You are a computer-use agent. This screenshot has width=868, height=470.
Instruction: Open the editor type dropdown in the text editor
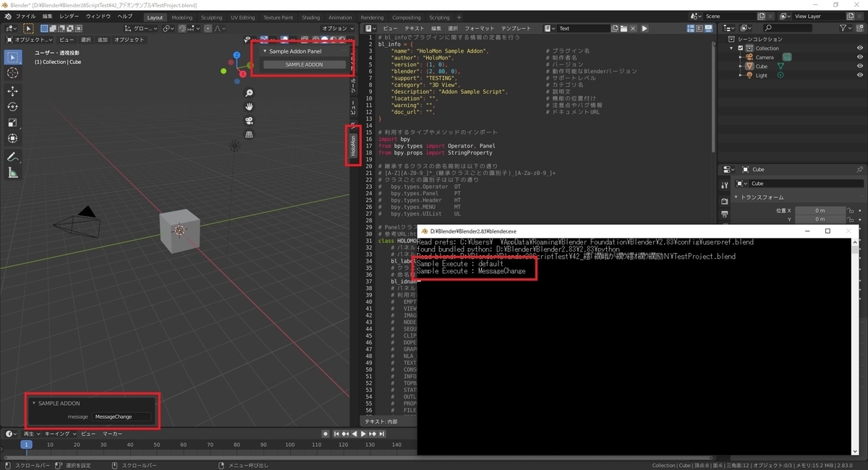[368, 28]
